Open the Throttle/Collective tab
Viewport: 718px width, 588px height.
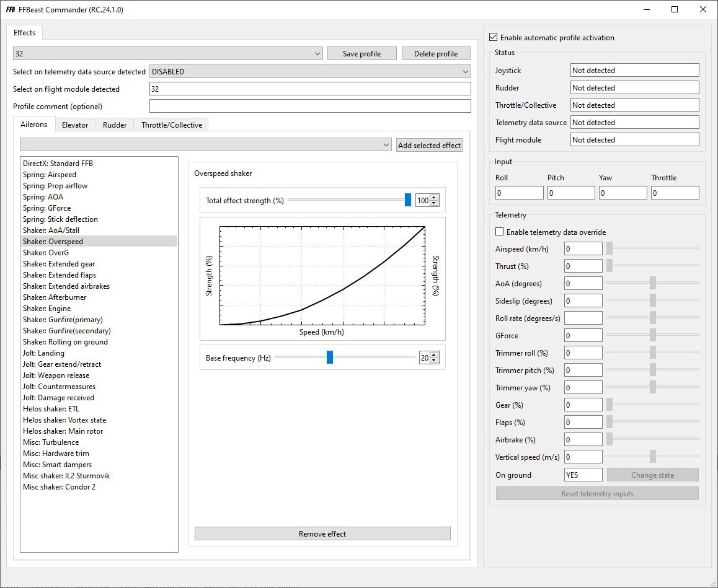[172, 125]
